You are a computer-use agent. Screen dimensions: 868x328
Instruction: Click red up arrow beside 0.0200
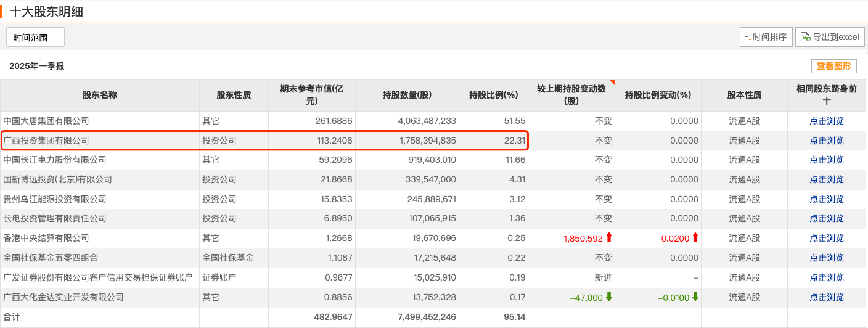(695, 238)
